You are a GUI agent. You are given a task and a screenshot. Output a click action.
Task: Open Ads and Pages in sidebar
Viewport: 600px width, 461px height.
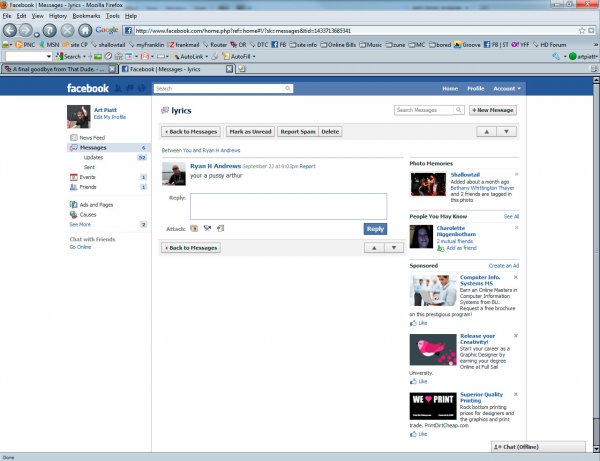(96, 205)
